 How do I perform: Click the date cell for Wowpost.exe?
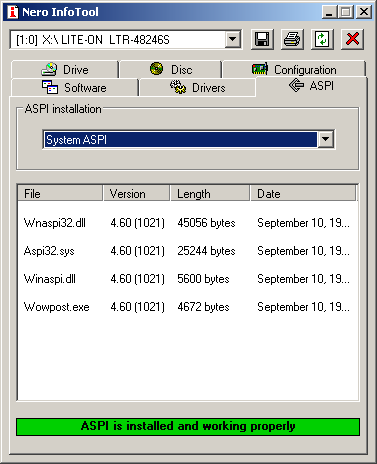click(303, 307)
